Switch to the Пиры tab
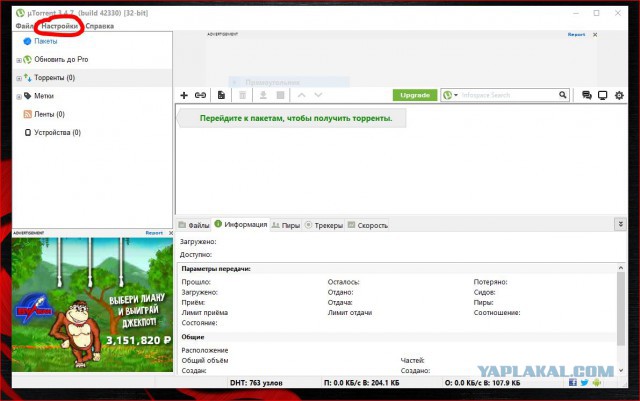Screen dimensions: 640x401 point(286,225)
